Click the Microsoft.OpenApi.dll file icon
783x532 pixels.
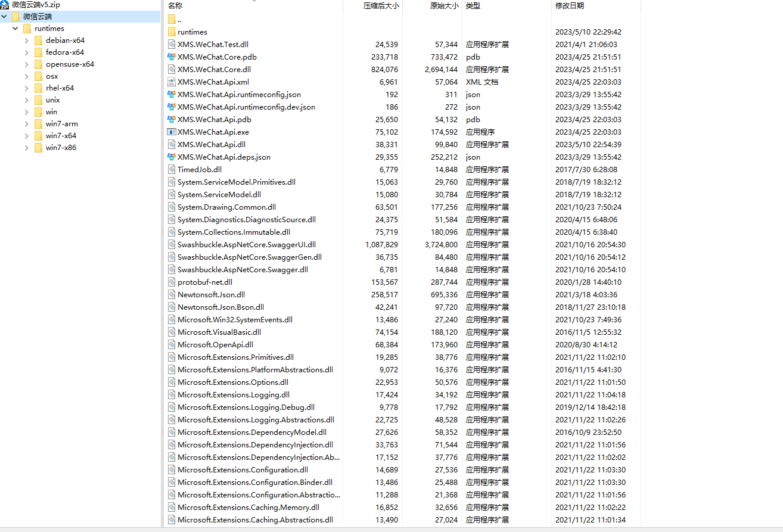click(172, 345)
